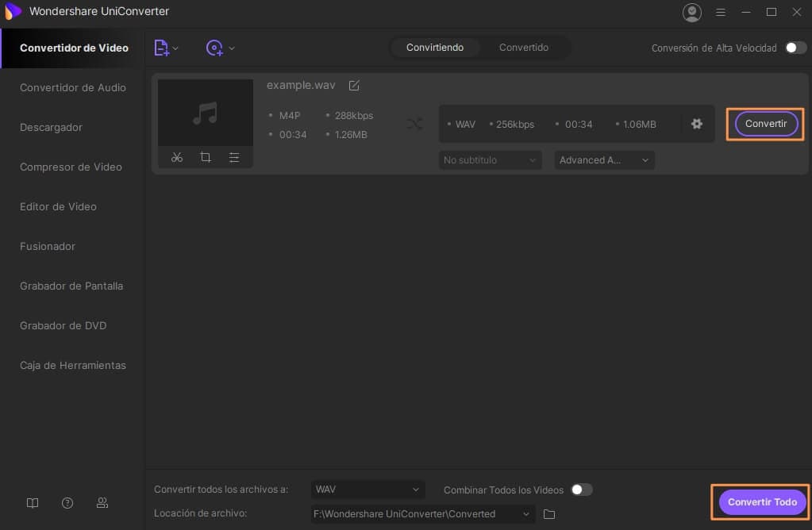The height and width of the screenshot is (530, 812).
Task: Click the effects list icon under thumbnail
Action: point(234,157)
